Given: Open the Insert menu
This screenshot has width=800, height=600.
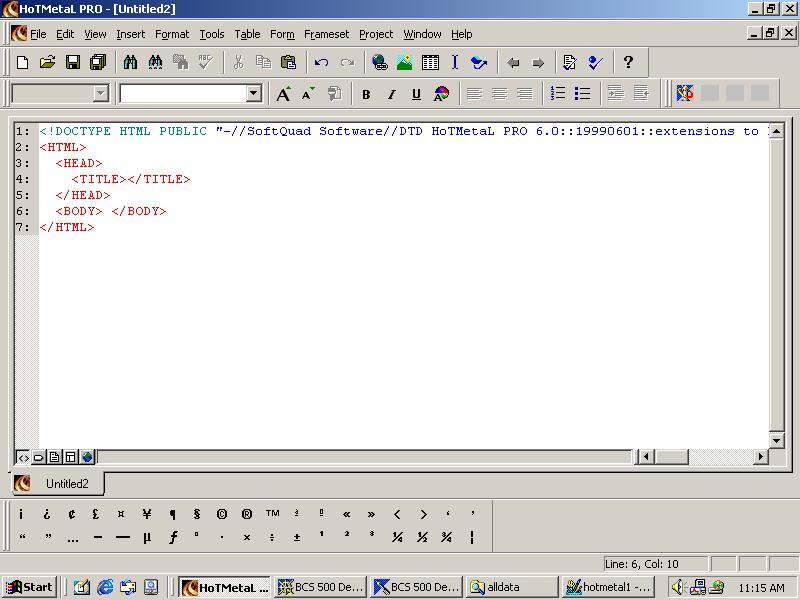Looking at the screenshot, I should [131, 34].
